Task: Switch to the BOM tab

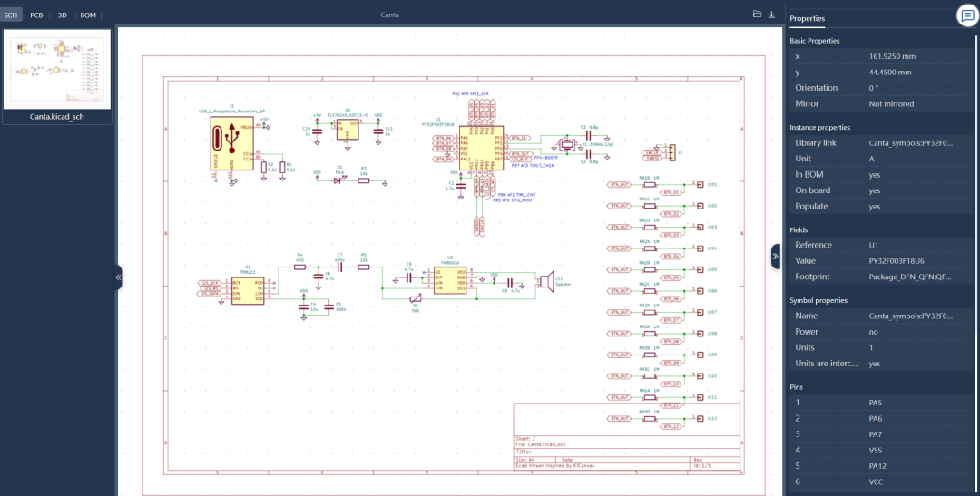Action: point(88,15)
